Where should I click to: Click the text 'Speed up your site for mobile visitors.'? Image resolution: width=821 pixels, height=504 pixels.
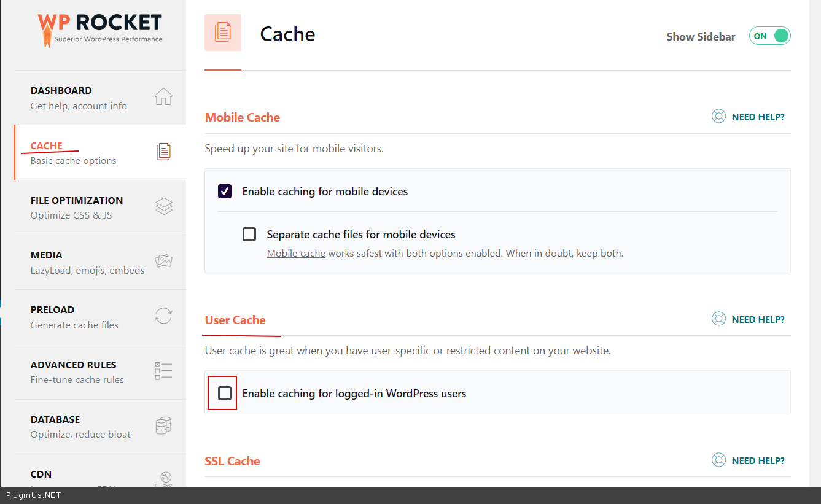(294, 149)
